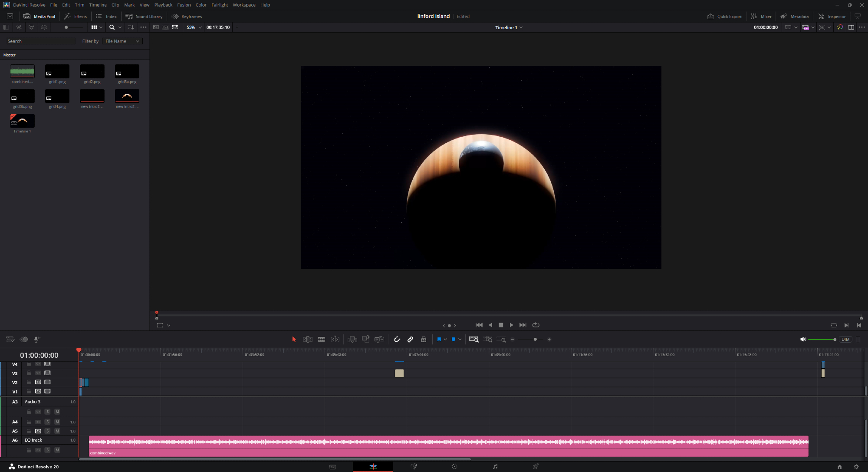Lock the V2 video track
Screen dimensions: 868x472
tap(29, 383)
